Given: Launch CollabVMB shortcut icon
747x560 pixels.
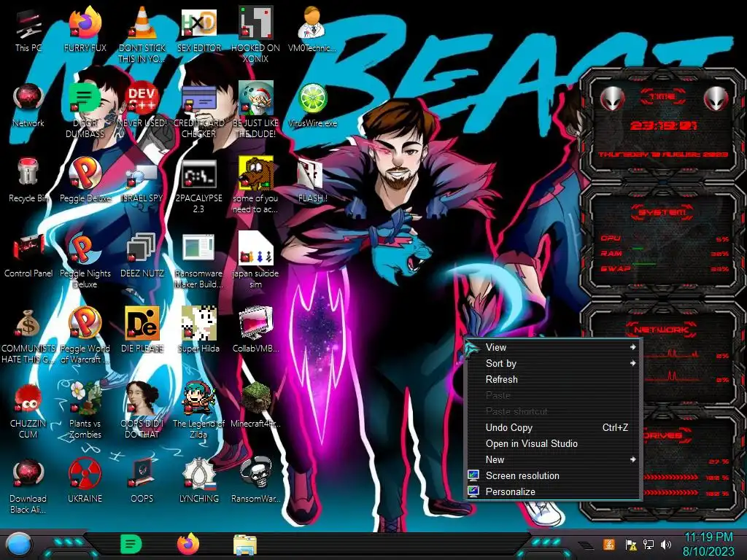Looking at the screenshot, I should (x=256, y=330).
